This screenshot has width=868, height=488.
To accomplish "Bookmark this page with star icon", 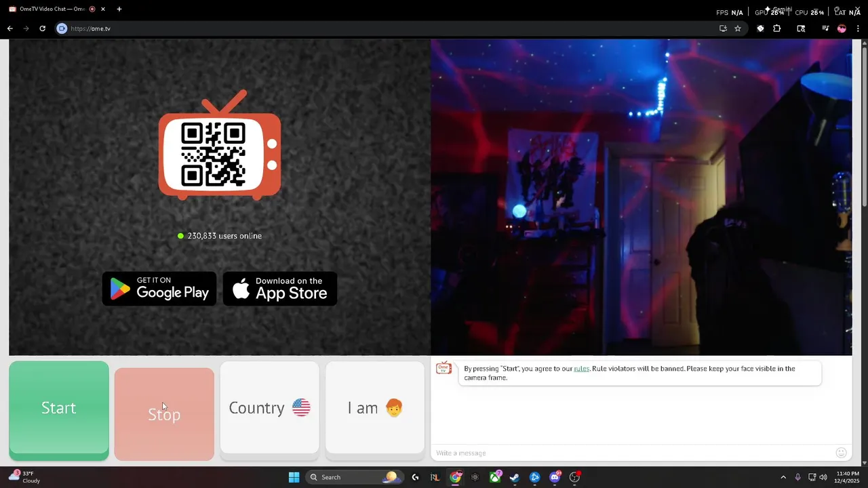I will tap(738, 28).
